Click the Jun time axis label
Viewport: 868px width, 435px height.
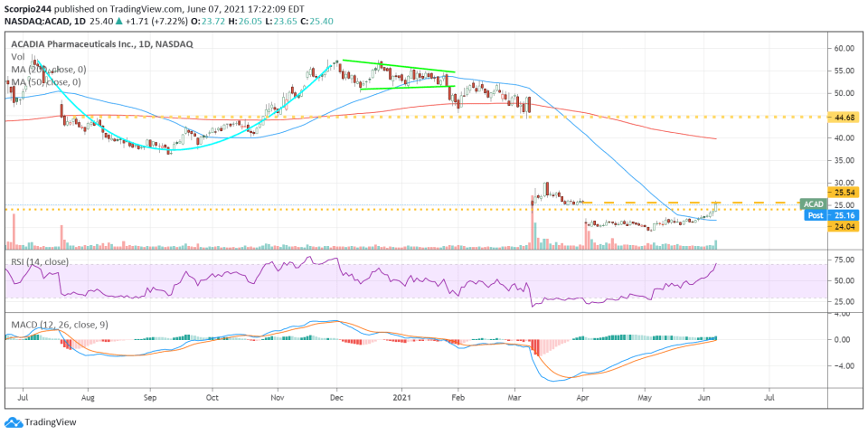pyautogui.click(x=703, y=397)
